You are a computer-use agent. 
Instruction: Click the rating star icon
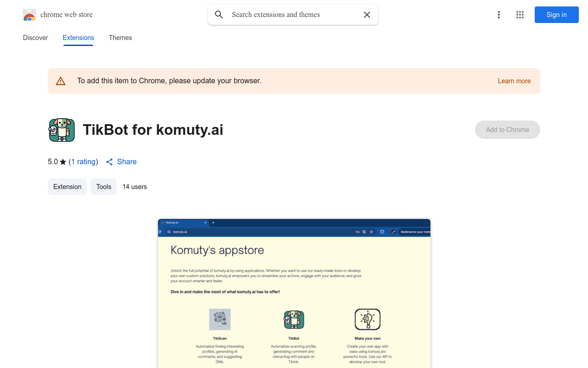63,162
